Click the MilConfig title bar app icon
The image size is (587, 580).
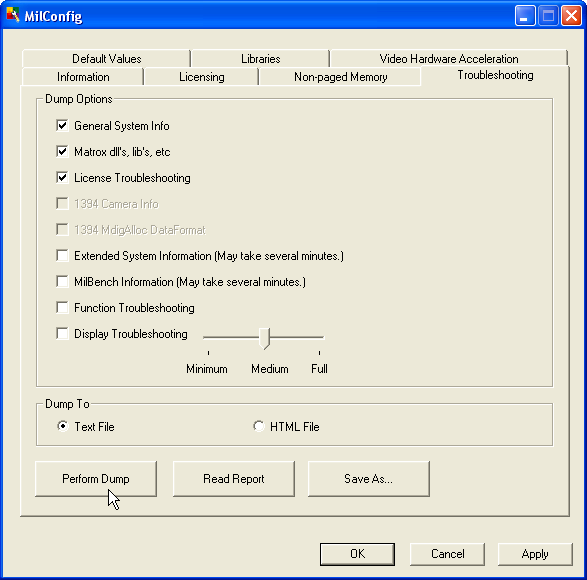coord(13,15)
